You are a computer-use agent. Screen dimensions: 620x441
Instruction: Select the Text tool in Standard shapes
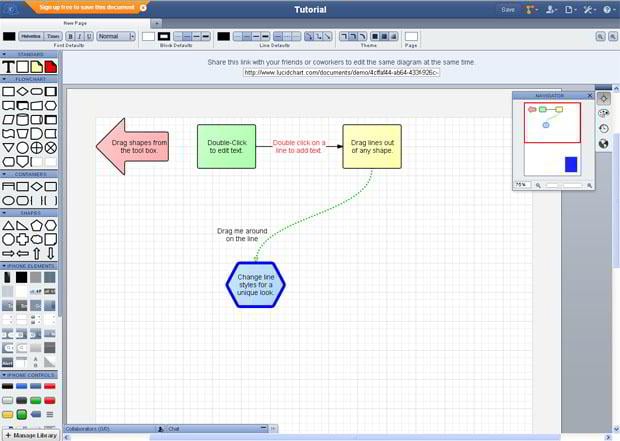tap(9, 66)
